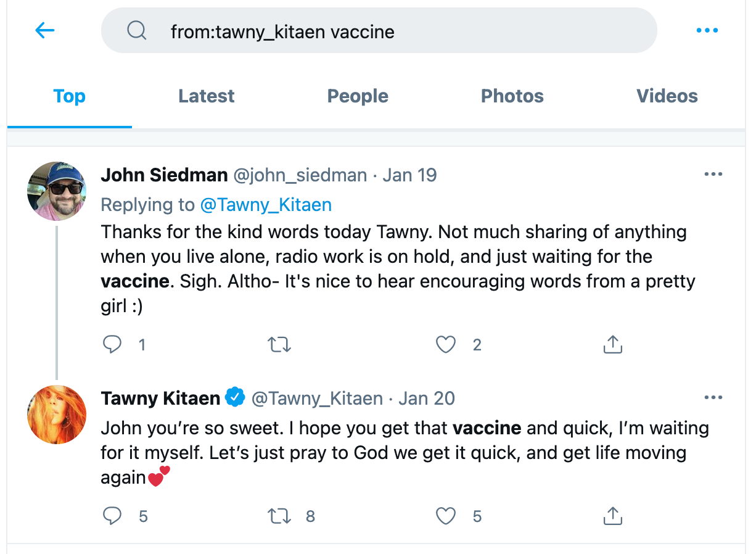Screen dimensions: 756x554
Task: Show the Videos tab
Action: coord(667,96)
